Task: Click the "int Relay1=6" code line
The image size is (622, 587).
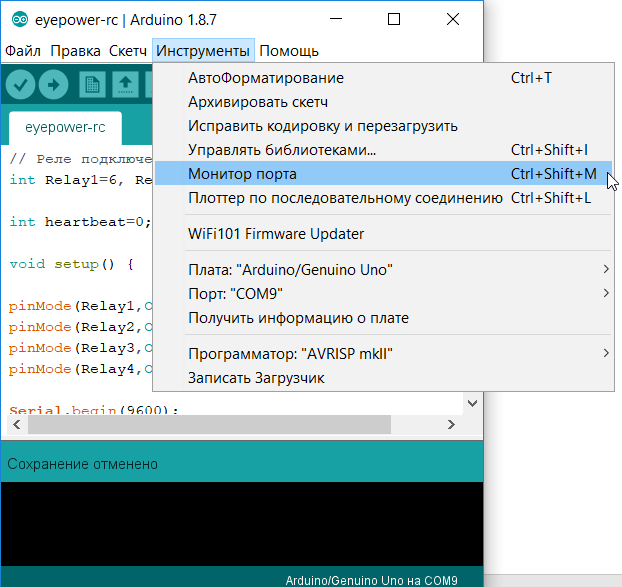Action: [81, 180]
